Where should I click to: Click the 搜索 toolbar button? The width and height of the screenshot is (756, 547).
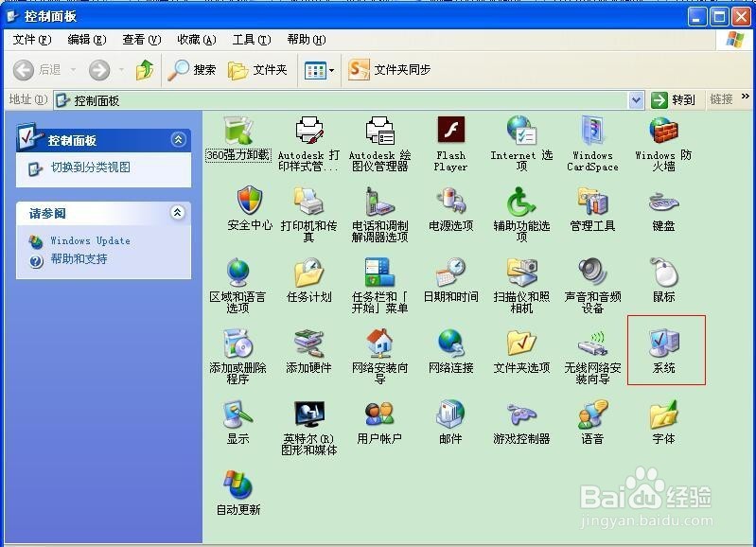tap(192, 70)
